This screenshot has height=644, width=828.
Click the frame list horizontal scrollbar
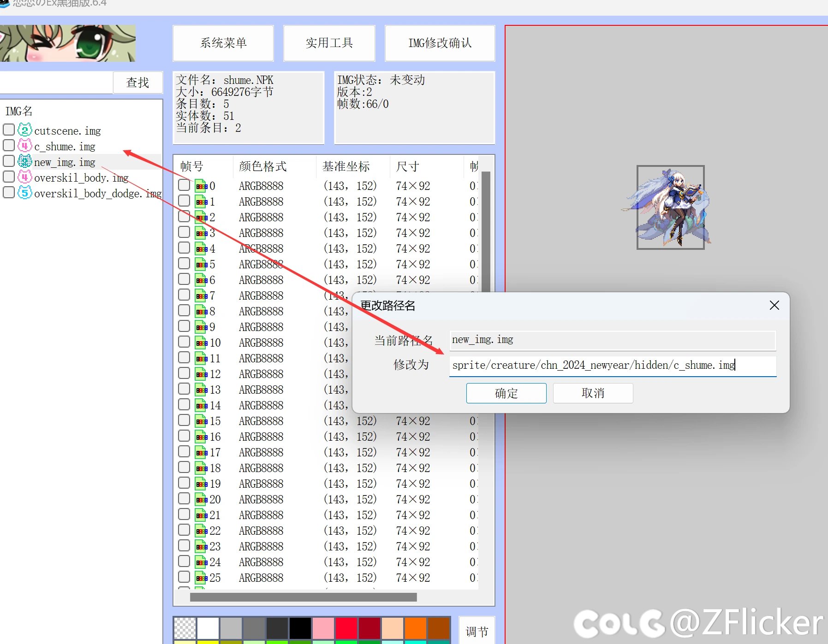[304, 597]
